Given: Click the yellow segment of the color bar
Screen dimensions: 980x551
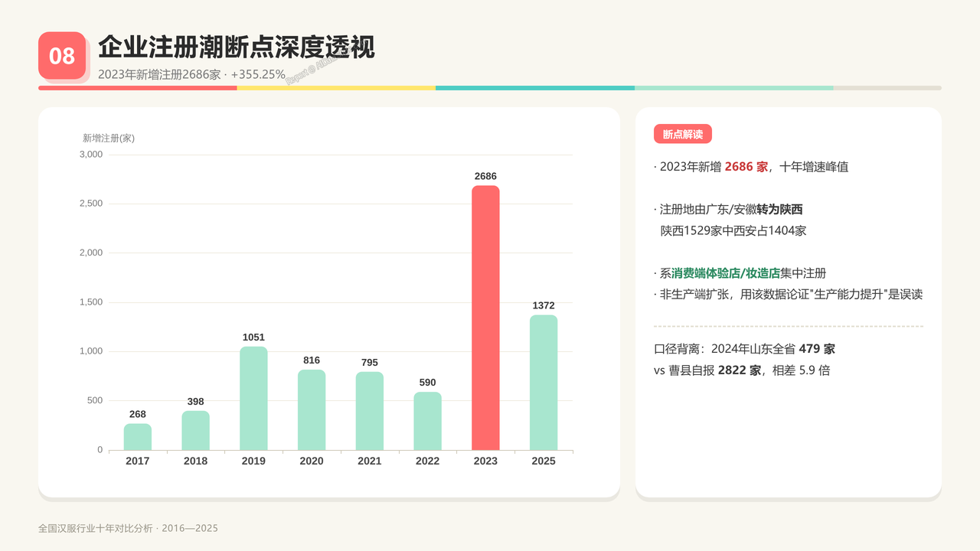Looking at the screenshot, I should [337, 88].
